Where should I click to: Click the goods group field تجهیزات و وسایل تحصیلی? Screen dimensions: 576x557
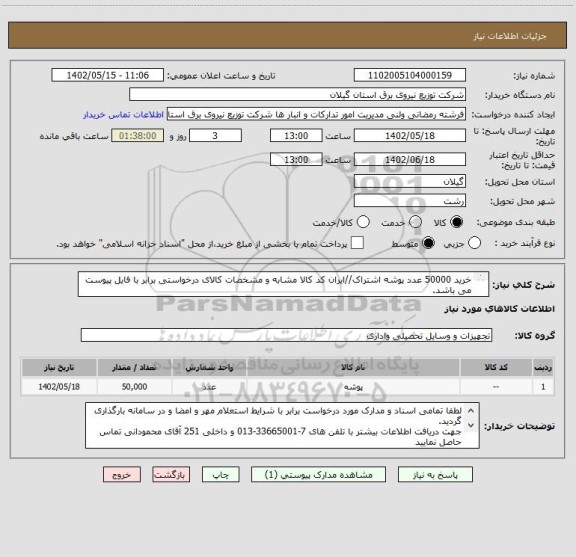(x=286, y=335)
